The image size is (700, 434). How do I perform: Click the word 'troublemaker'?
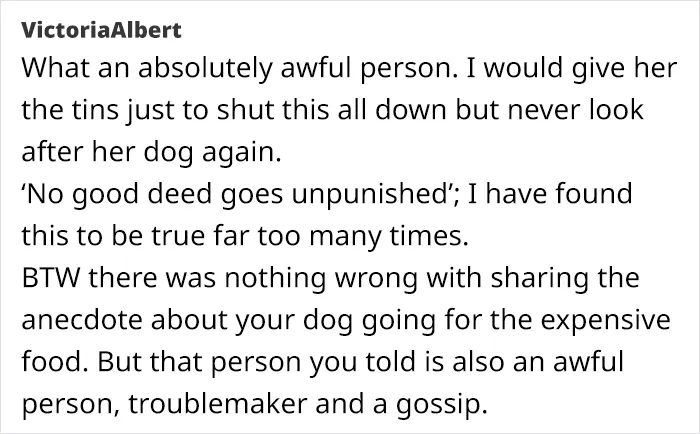[217, 404]
